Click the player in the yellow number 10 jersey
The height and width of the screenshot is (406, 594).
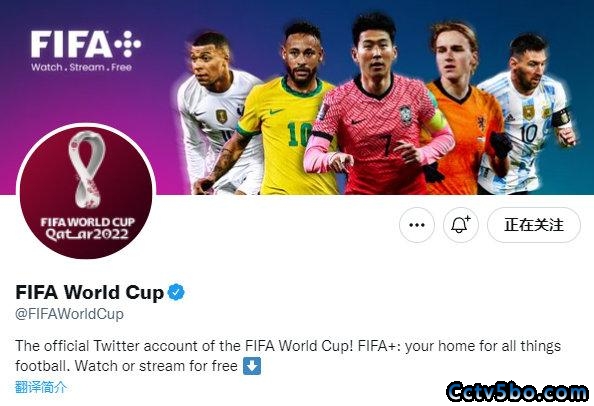click(286, 110)
